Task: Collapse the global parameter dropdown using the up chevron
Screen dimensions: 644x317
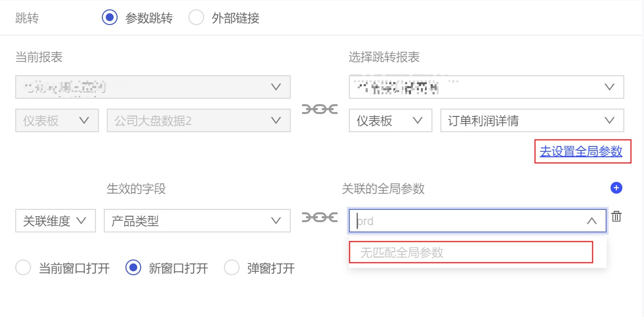Action: pyautogui.click(x=591, y=221)
